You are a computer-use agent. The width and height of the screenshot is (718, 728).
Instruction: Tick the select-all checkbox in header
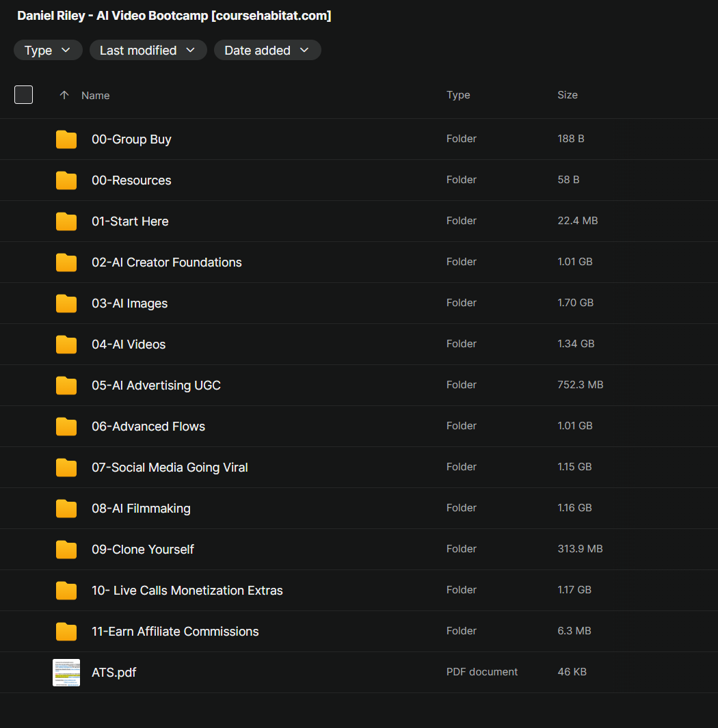pyautogui.click(x=24, y=95)
